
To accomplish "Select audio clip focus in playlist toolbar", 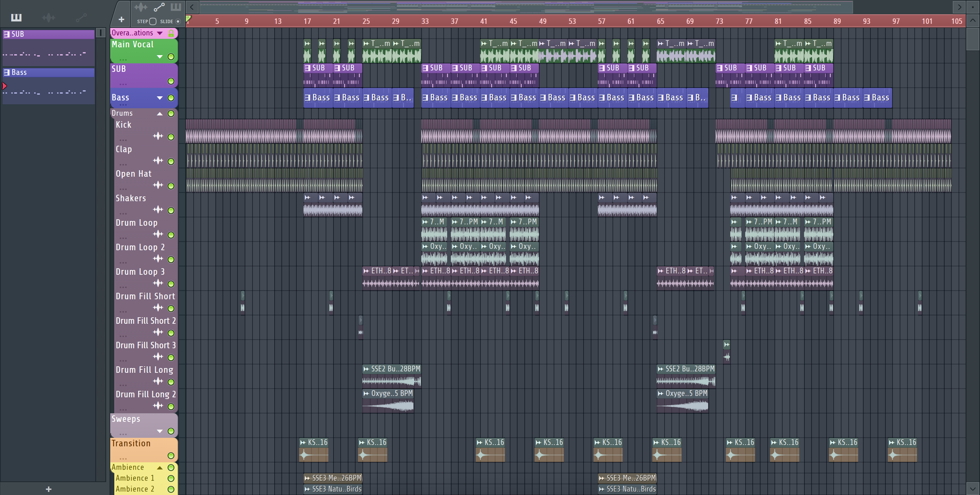I will 141,7.
